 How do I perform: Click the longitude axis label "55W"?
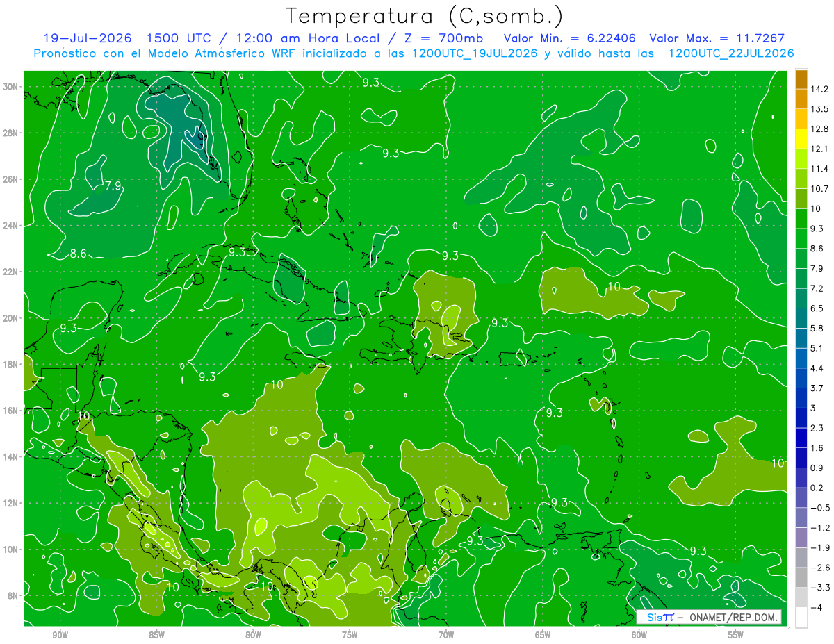736,635
